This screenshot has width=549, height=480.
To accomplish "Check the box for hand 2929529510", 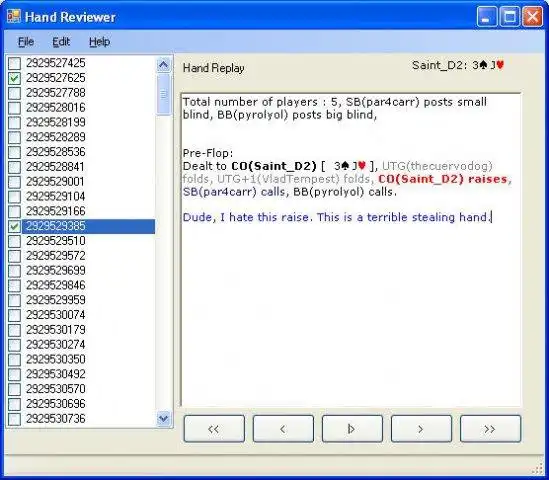I will coord(14,241).
